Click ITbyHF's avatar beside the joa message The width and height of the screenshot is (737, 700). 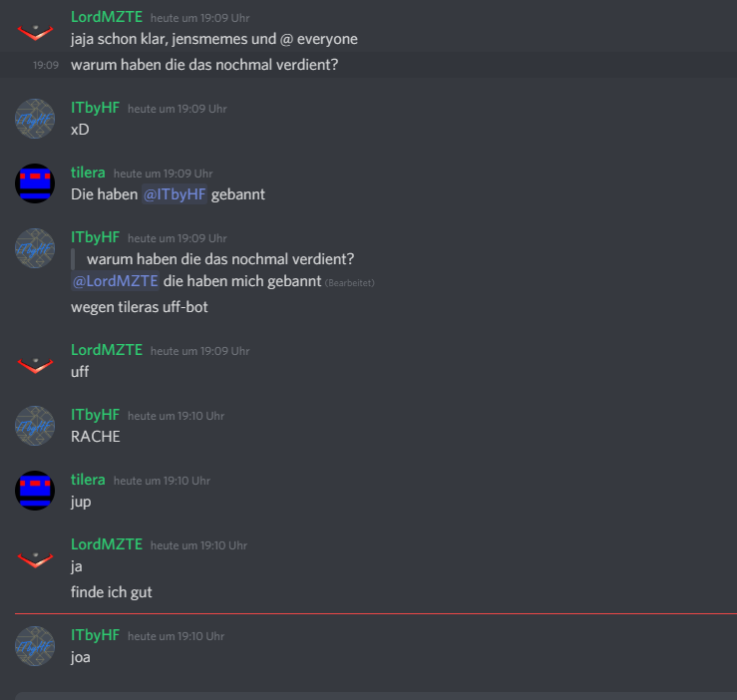[x=35, y=646]
